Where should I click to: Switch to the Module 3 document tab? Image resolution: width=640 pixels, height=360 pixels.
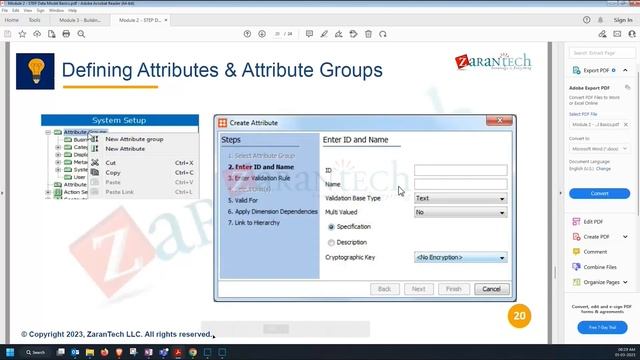pos(80,20)
